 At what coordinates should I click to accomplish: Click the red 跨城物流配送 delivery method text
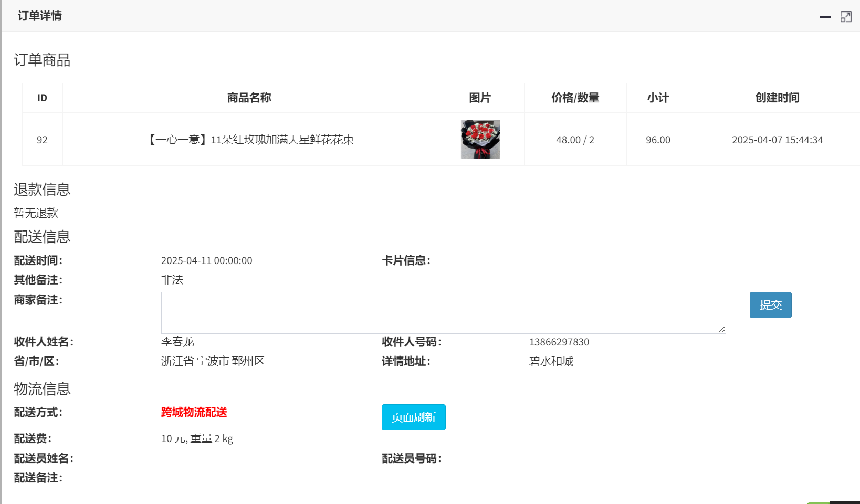click(x=194, y=412)
